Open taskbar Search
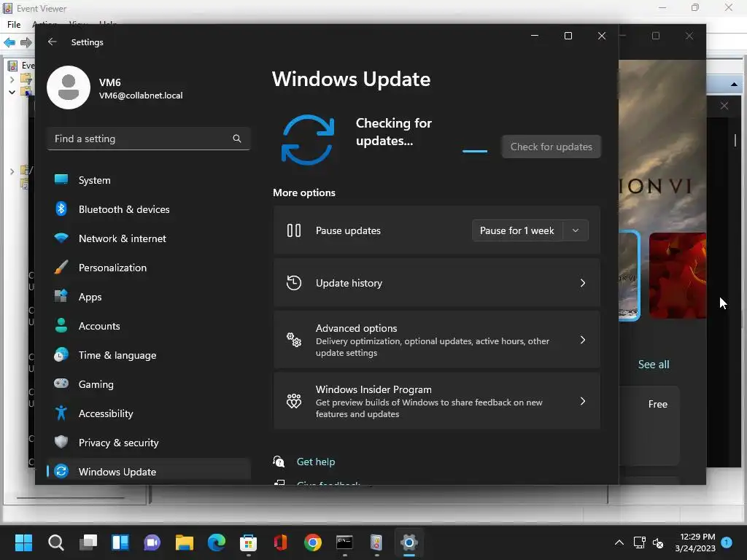Viewport: 747px width, 560px height. click(x=55, y=542)
